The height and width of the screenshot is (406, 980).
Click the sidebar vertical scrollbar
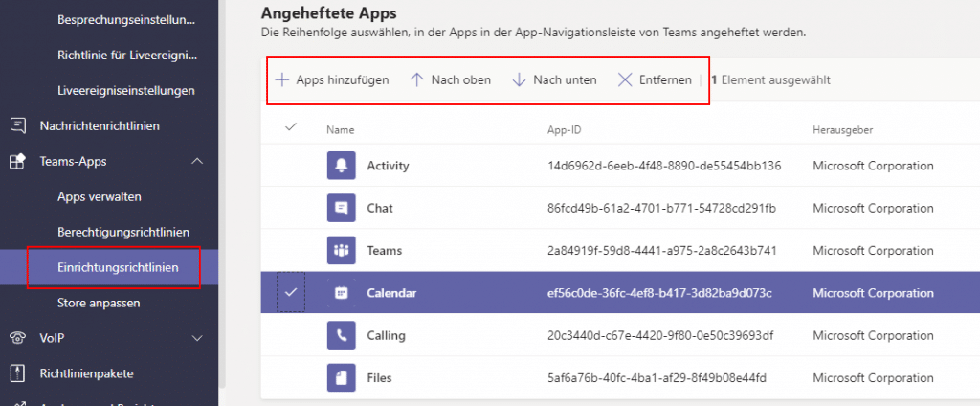[222, 194]
